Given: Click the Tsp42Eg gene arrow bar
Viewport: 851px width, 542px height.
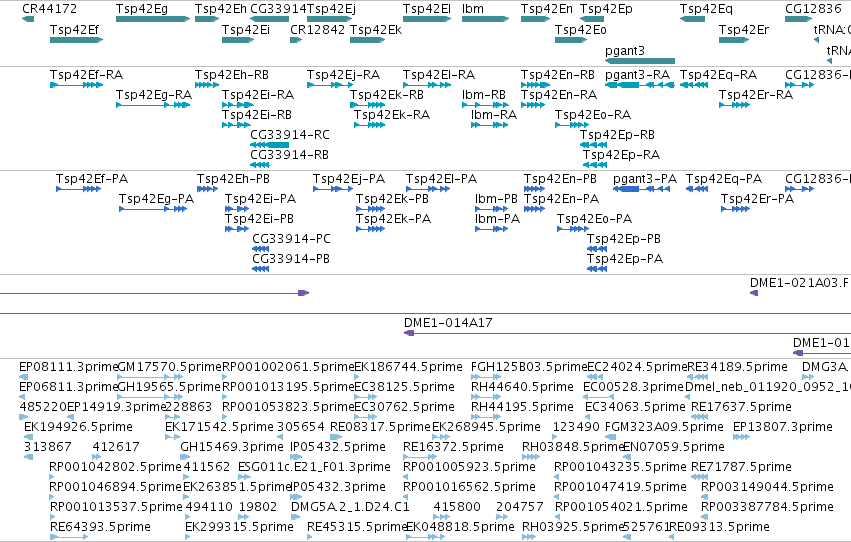Looking at the screenshot, I should tap(153, 19).
